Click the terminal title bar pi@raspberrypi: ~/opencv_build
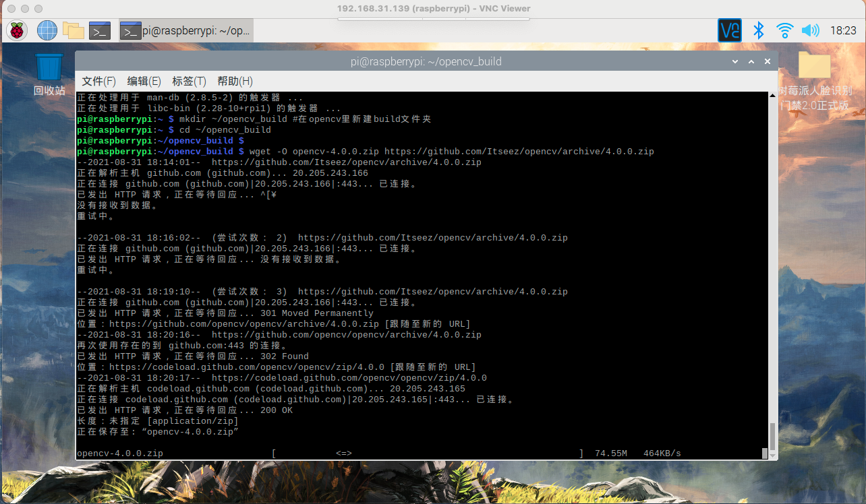 426,62
